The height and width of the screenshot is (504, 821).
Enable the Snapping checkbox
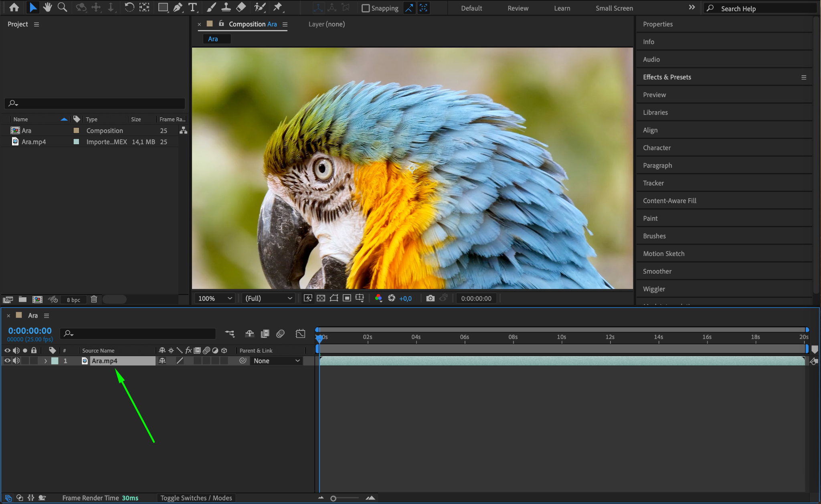(x=366, y=8)
